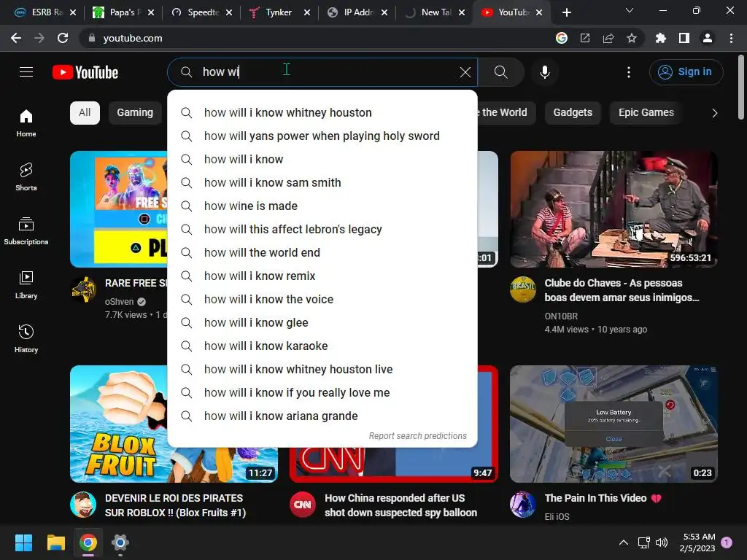747x560 pixels.
Task: Choose suggestion about yans power holy sword
Action: click(x=322, y=136)
